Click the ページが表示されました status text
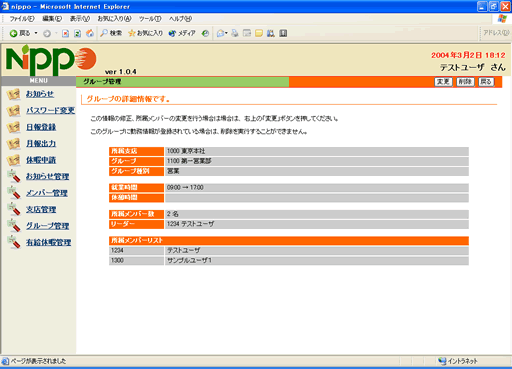 38,361
